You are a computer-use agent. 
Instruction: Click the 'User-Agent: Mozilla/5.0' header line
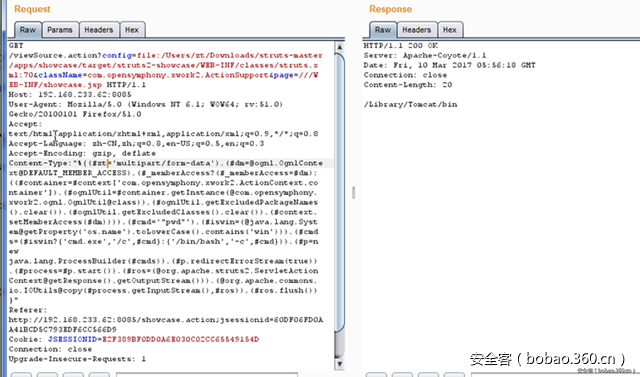[x=146, y=104]
